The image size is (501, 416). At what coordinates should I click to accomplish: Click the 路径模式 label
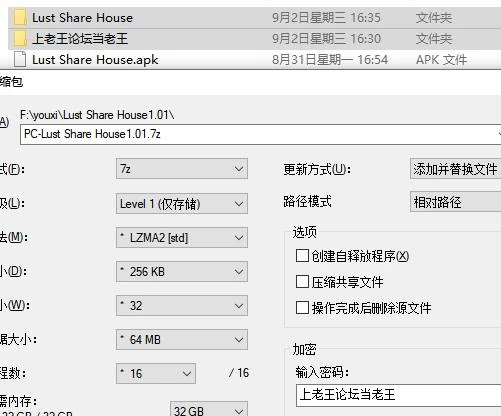coord(307,201)
